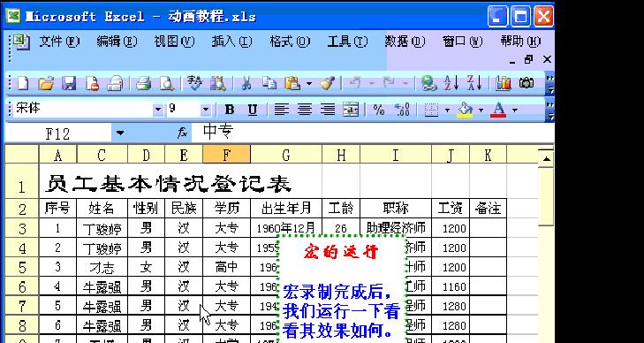Click the Increase Decimal icon
This screenshot has height=343, width=644.
pos(402,110)
